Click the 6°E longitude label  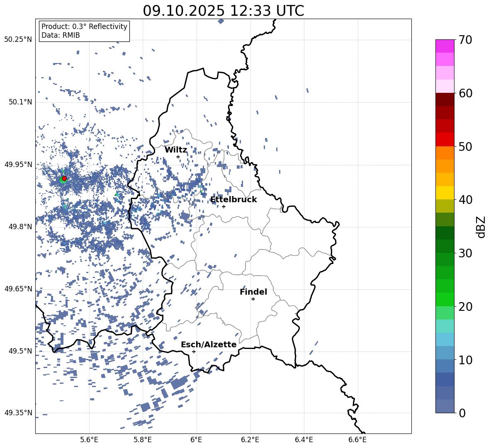click(x=196, y=440)
